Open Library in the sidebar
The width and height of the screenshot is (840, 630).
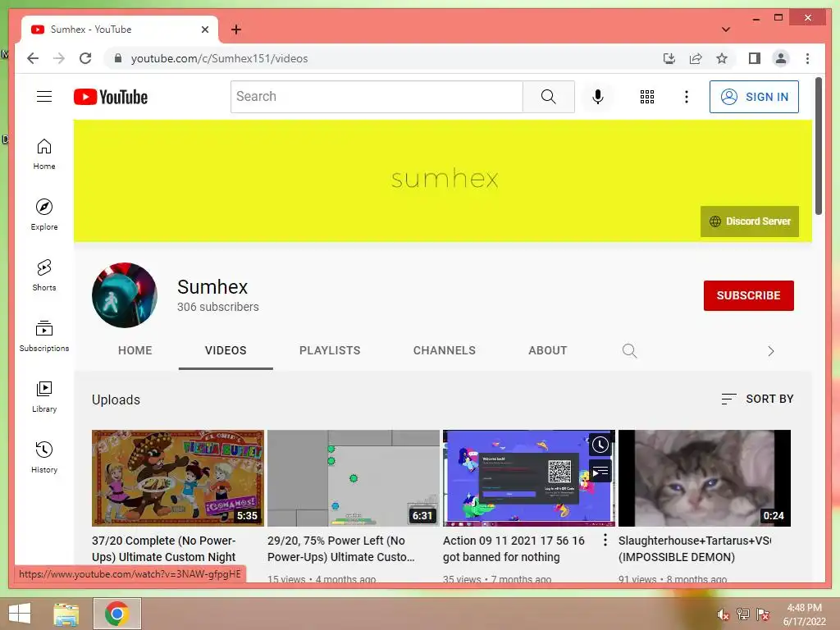pyautogui.click(x=44, y=397)
